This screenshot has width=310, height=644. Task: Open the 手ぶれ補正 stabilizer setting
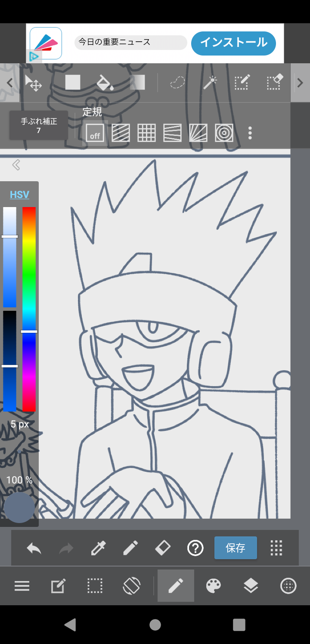[x=39, y=125]
